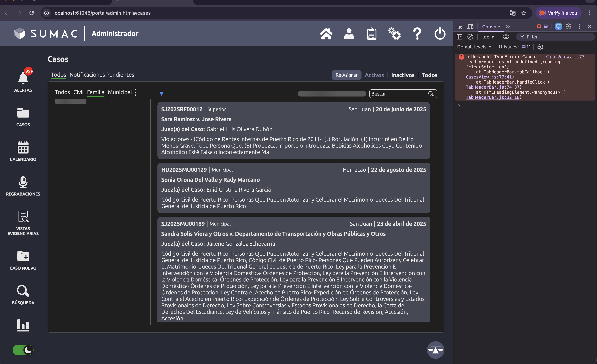This screenshot has width=597, height=364.
Task: Click into the Buscar search field
Action: (399, 94)
